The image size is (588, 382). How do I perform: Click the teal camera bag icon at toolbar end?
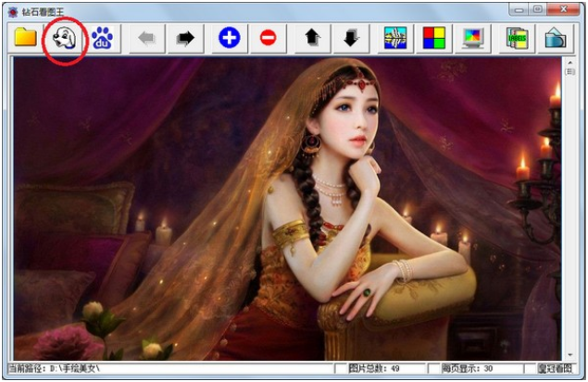tap(555, 38)
